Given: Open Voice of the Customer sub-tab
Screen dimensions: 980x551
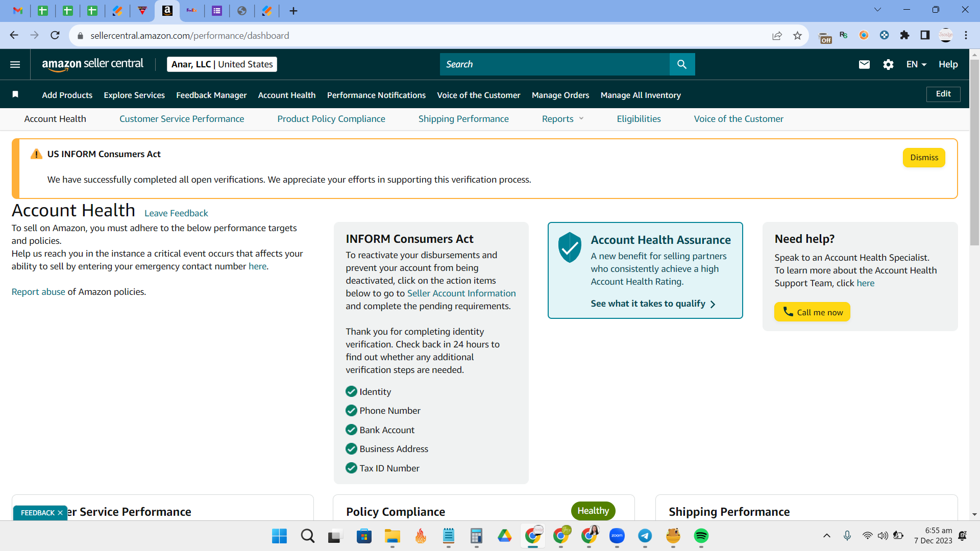Looking at the screenshot, I should 739,119.
